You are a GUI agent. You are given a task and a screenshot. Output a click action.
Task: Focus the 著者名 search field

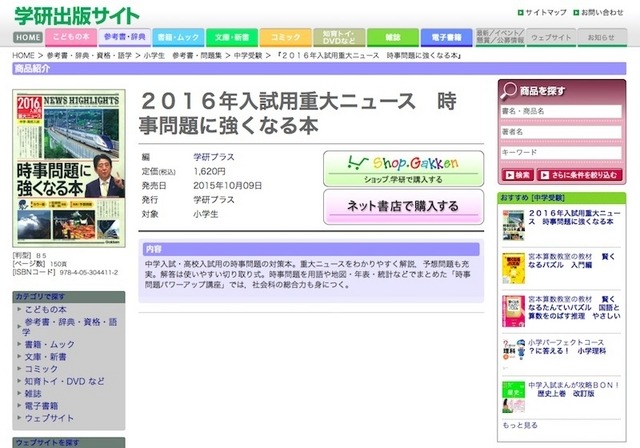(x=561, y=132)
